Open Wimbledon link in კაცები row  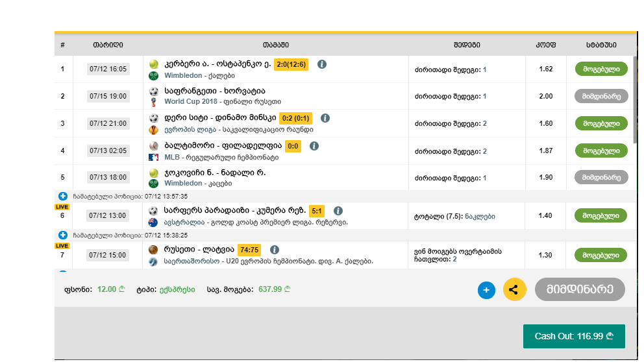click(183, 183)
